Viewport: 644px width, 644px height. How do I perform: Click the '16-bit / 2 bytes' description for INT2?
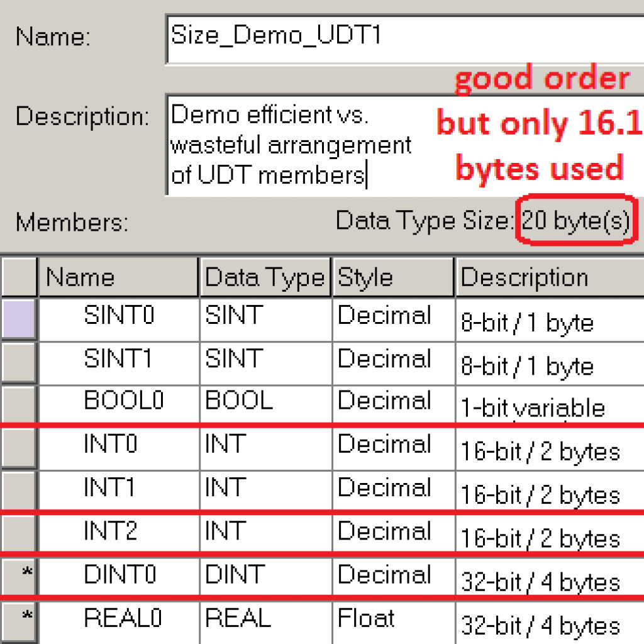point(550,533)
